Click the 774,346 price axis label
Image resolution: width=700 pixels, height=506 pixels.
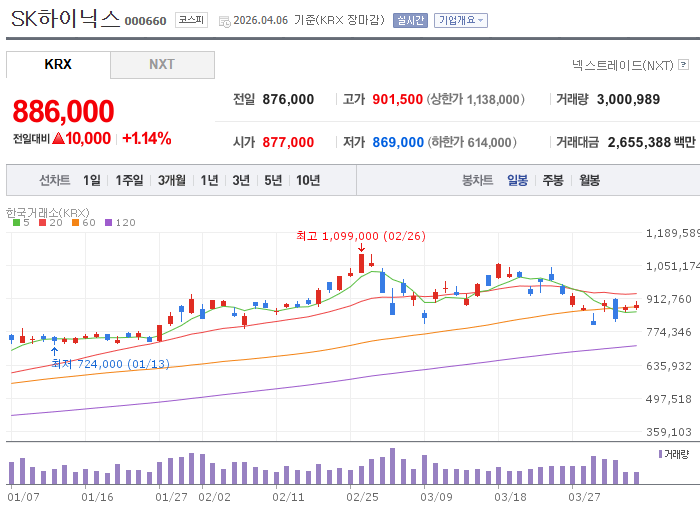(669, 332)
